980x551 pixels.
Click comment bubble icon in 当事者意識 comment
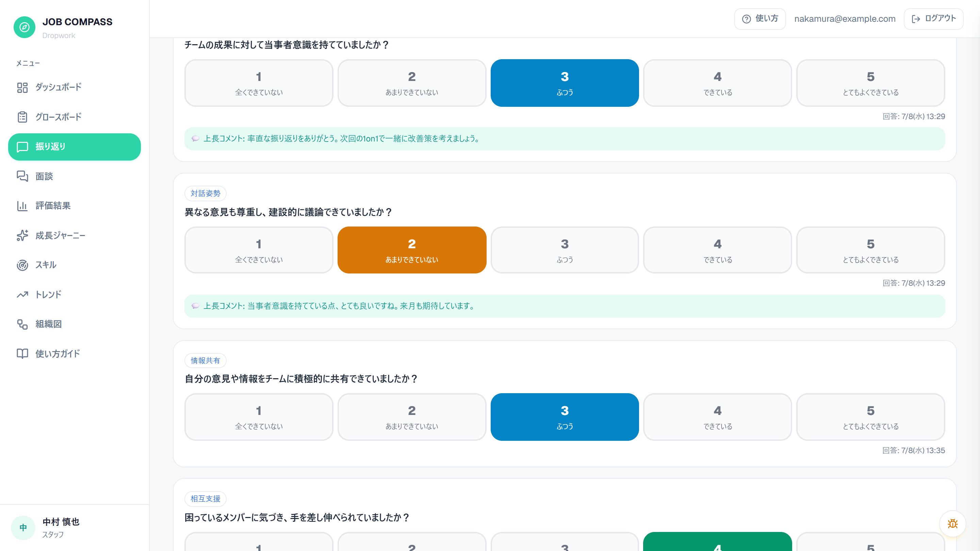195,306
